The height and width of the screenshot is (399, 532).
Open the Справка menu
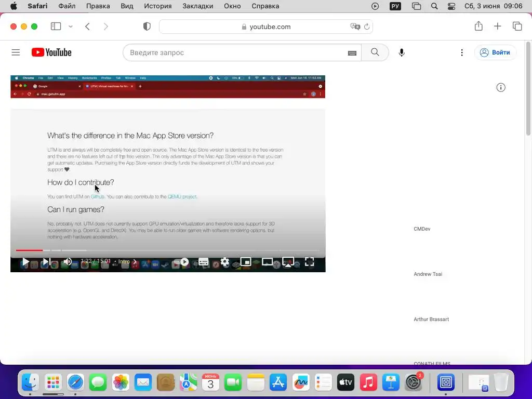pyautogui.click(x=265, y=6)
